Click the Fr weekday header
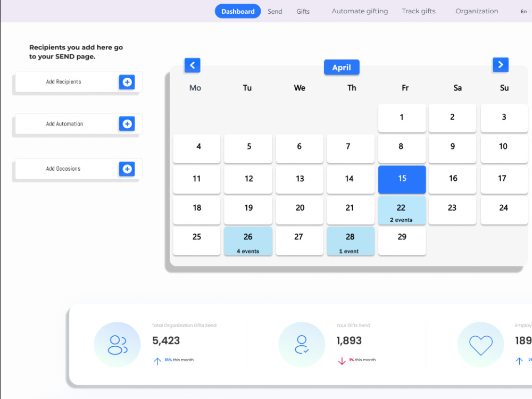The image size is (532, 399). coord(405,88)
